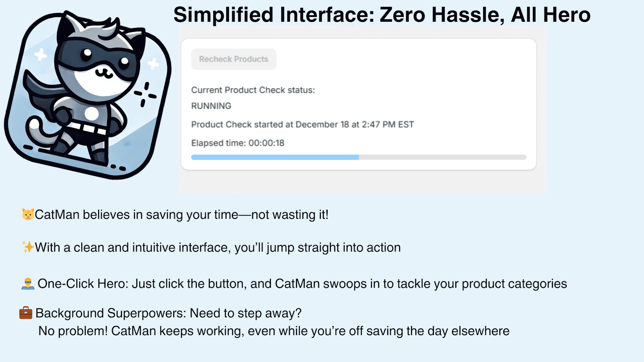Click the black sparkle burst on the logo
The width and height of the screenshot is (644, 362).
click(x=145, y=95)
